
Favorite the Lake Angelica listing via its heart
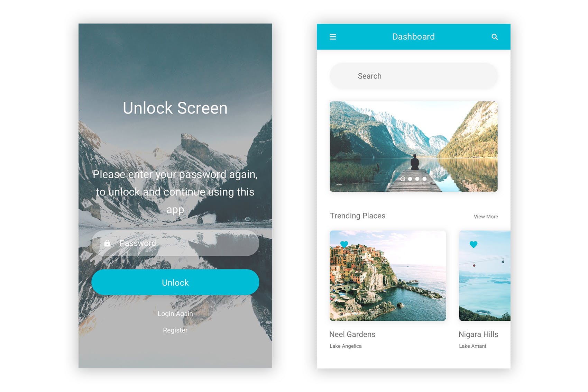coord(344,244)
